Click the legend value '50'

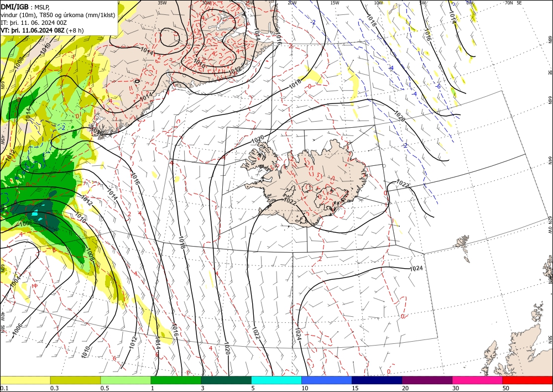[506, 388]
